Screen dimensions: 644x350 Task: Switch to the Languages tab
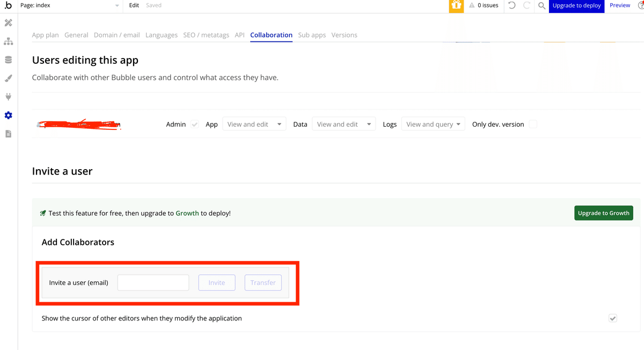[162, 35]
